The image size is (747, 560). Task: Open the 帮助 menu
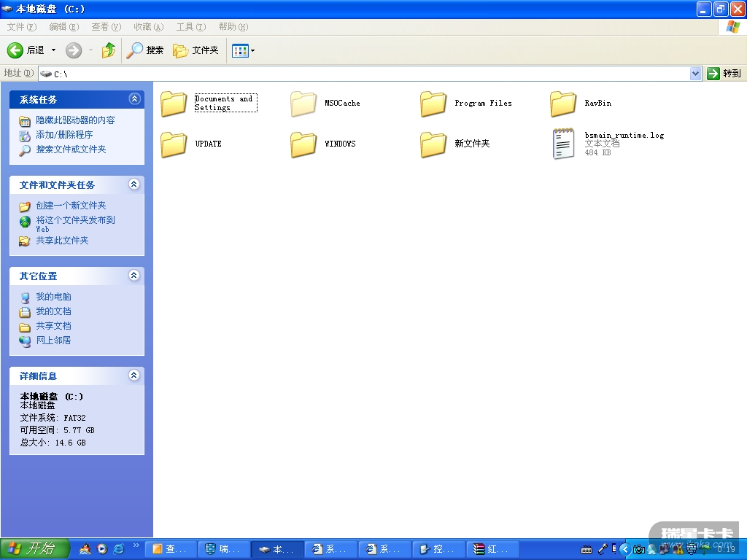[233, 27]
